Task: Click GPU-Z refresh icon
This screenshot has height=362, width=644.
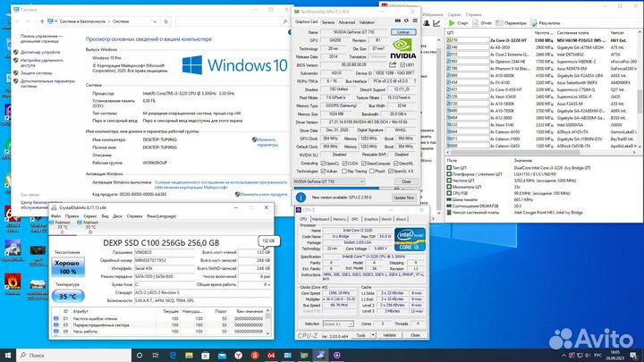Action: click(x=406, y=21)
